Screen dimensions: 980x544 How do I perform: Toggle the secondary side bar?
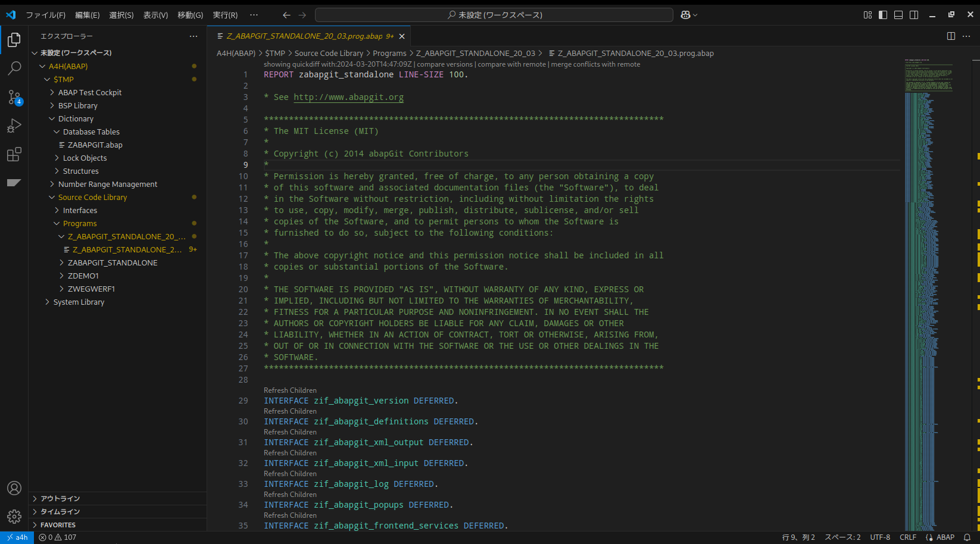(x=913, y=15)
